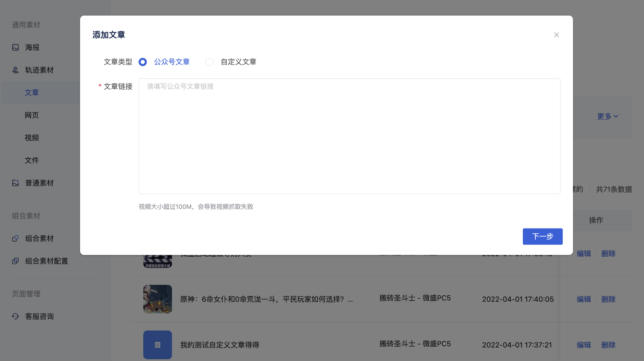Open 组合素材 menu item
The image size is (644, 361).
40,238
